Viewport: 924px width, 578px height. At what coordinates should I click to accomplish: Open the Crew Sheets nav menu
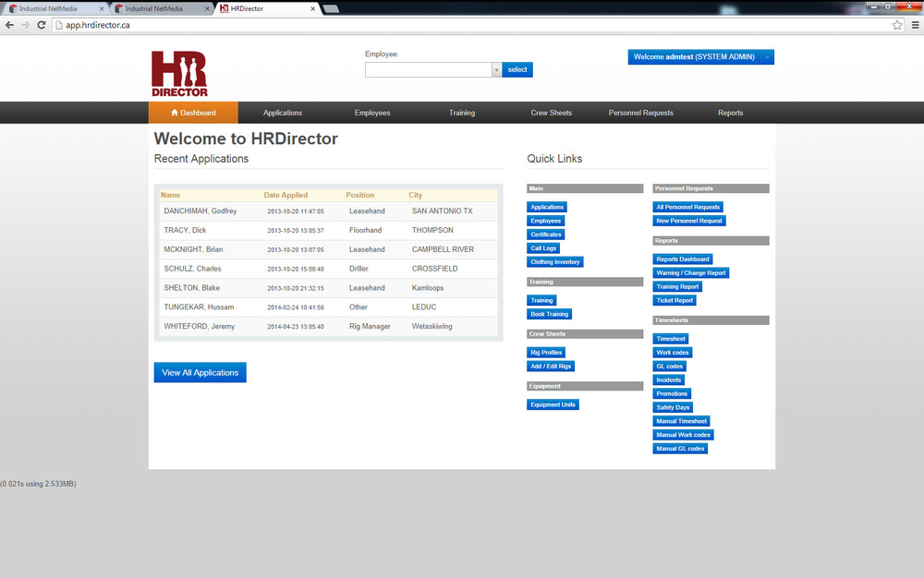point(552,113)
